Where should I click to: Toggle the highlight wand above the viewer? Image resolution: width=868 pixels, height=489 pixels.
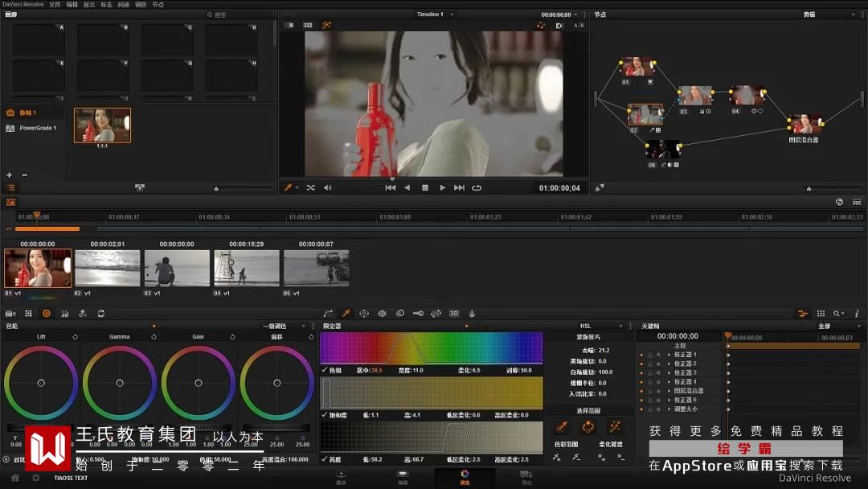tap(327, 25)
